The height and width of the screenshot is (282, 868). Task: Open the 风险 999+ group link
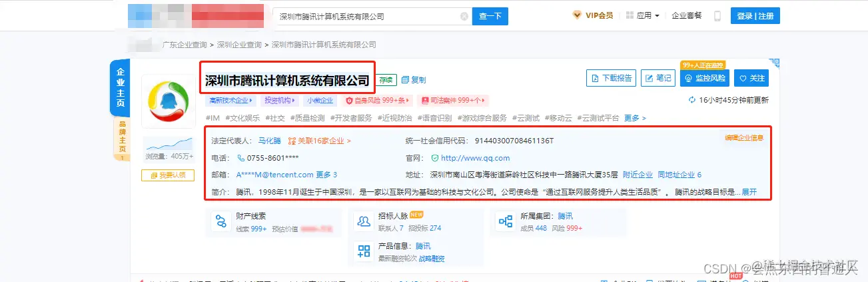click(567, 228)
